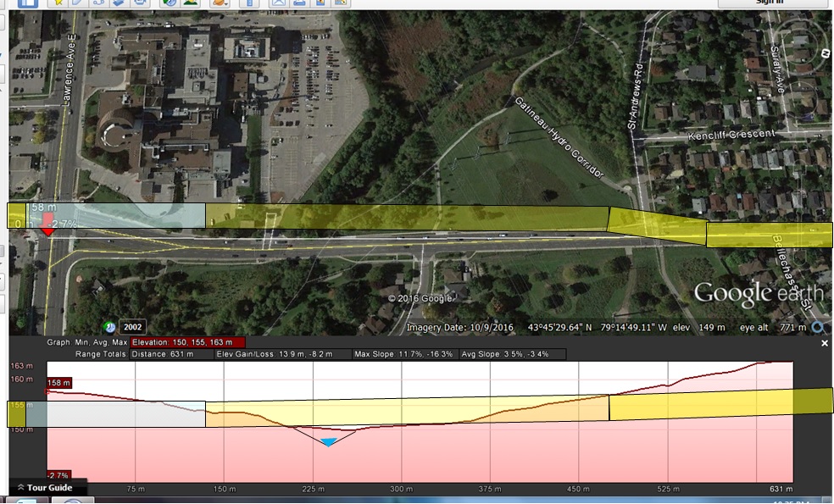Click the historical imagery clock on map

click(109, 327)
